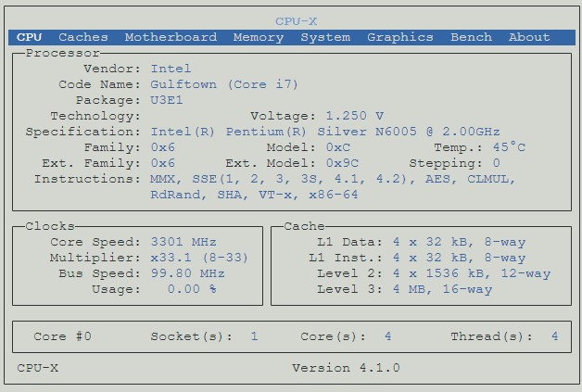Click the CPU-X label in footer
This screenshot has width=582, height=392.
[x=37, y=368]
